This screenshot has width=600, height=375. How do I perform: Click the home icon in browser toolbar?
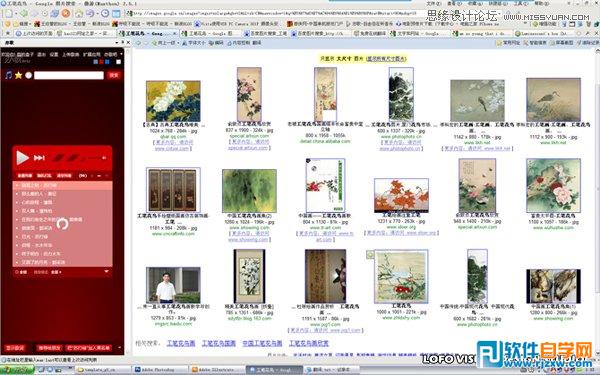[x=79, y=13]
